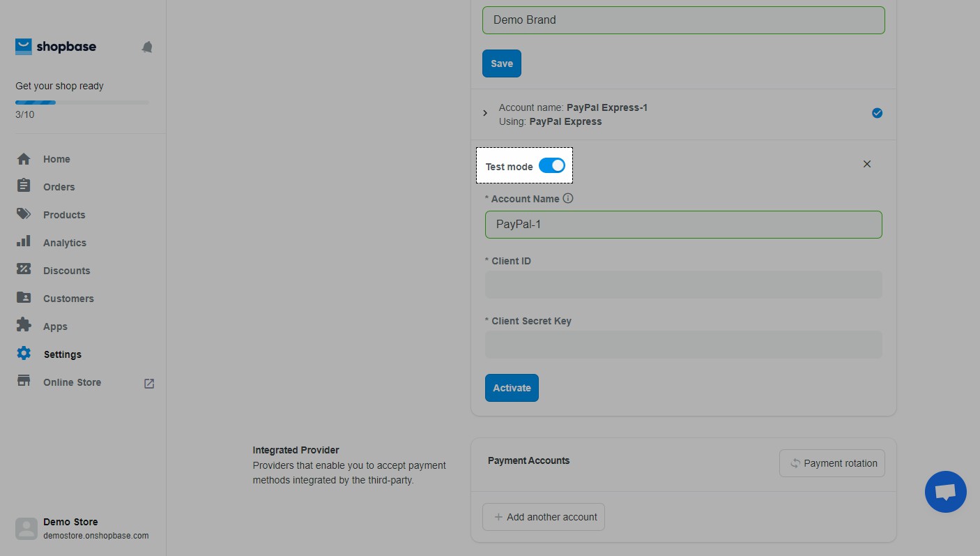Viewport: 980px width, 556px height.
Task: Close the PayPal account form
Action: (866, 164)
